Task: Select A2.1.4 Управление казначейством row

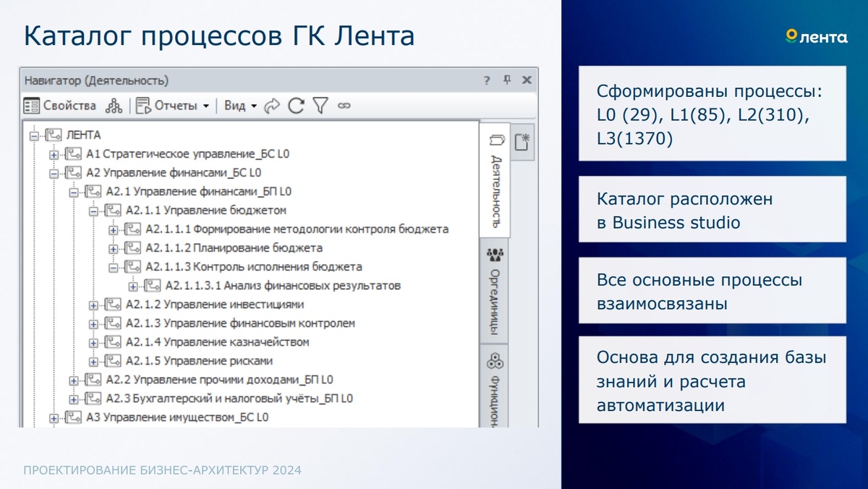Action: (217, 342)
